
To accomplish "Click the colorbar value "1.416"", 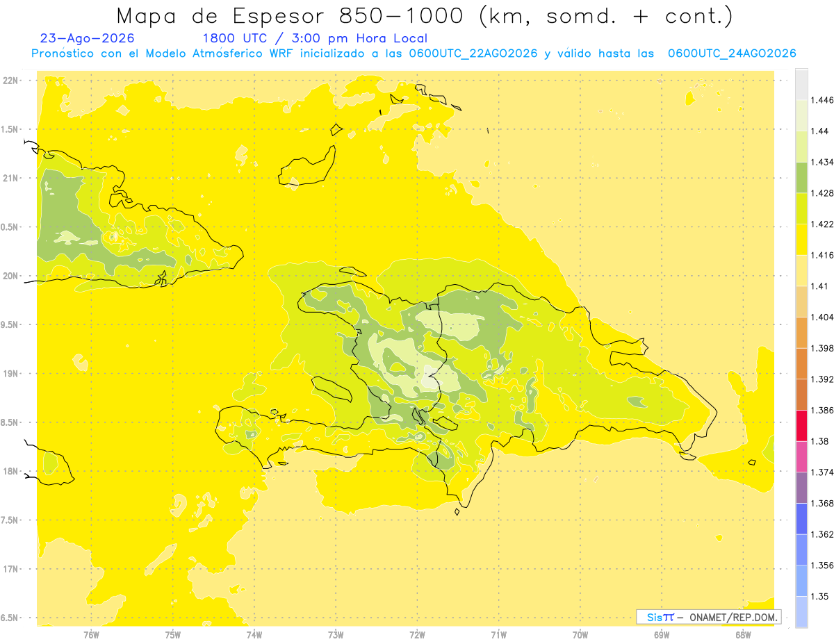I will point(824,255).
